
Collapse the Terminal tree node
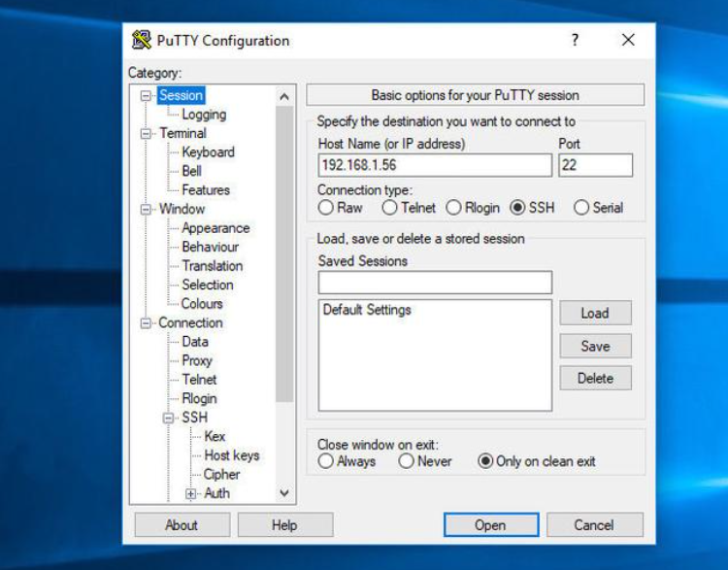point(146,134)
